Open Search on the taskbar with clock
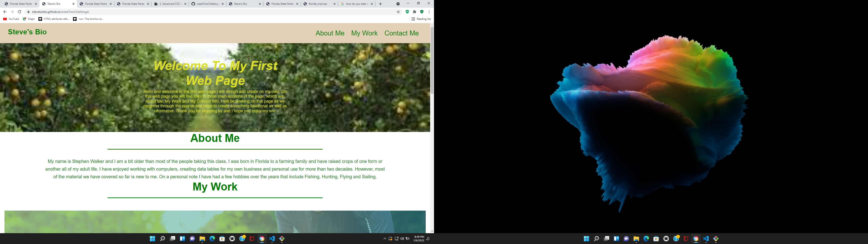 coord(163,239)
